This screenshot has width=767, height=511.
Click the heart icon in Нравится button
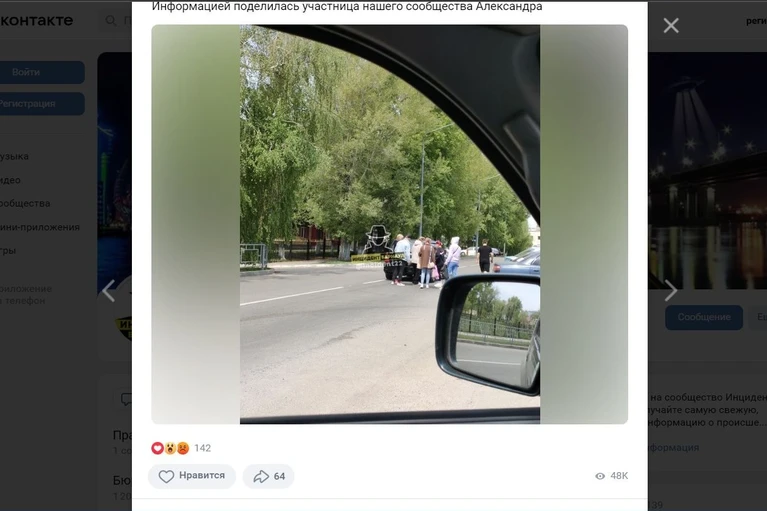point(166,476)
